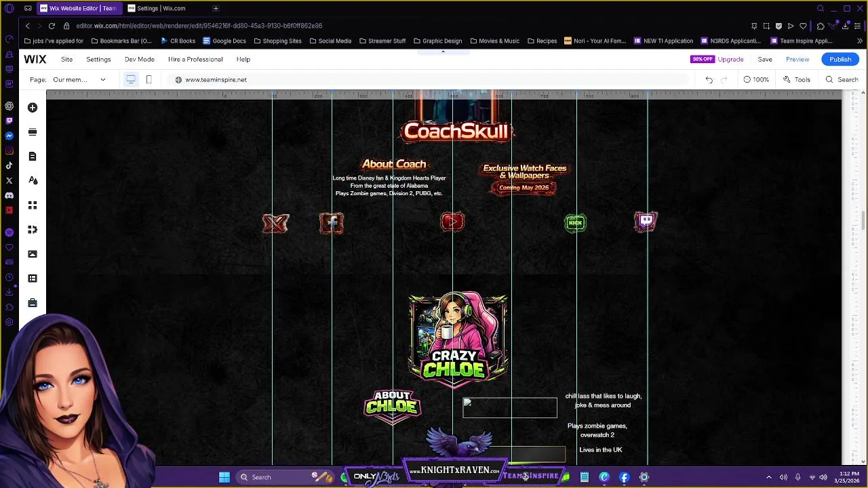Click the Upgrade link
This screenshot has height=488, width=868.
(730, 59)
